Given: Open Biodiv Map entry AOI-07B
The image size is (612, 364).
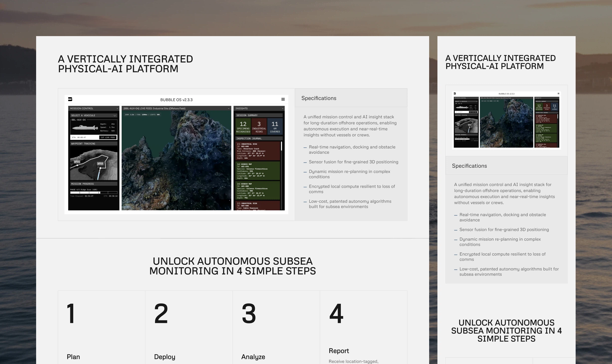Looking at the screenshot, I should [x=258, y=171].
